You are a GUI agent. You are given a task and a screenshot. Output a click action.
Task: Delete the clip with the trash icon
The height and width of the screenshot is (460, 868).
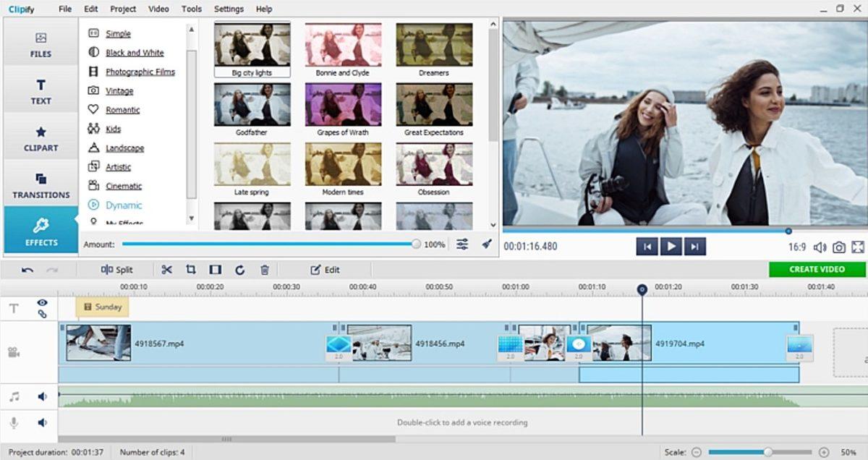(264, 269)
